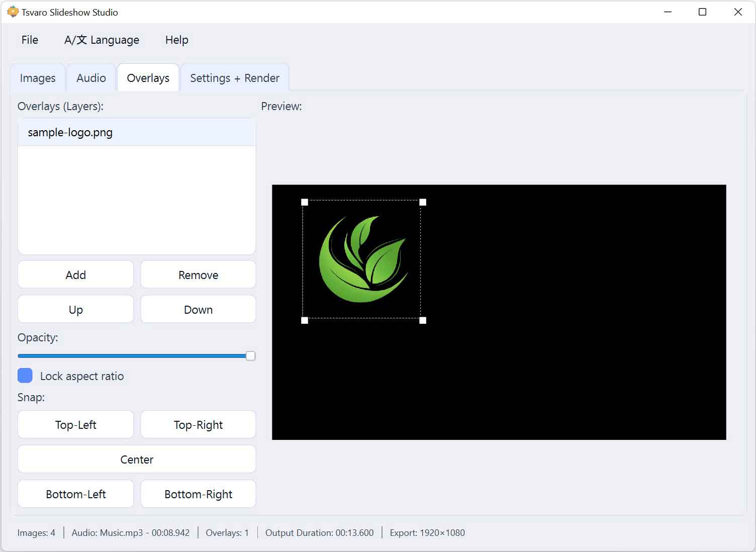Open the Settings + Render tab
Screen dimensions: 756x552
pos(234,78)
